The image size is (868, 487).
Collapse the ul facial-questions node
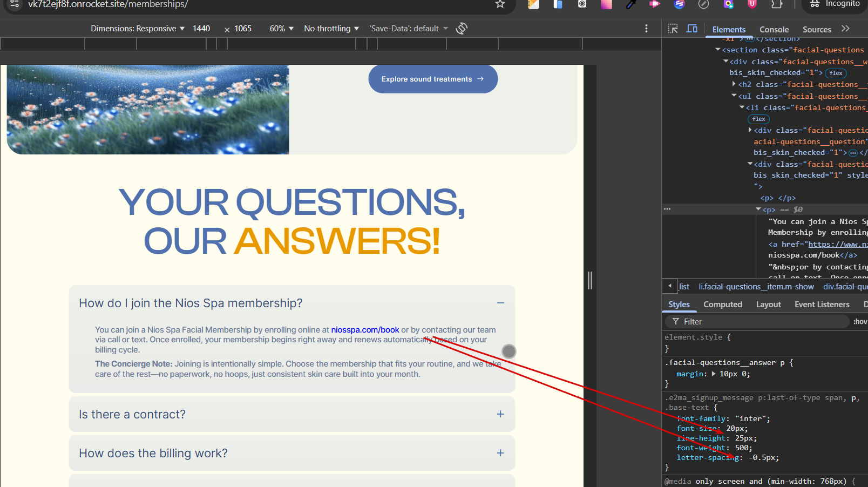click(734, 96)
